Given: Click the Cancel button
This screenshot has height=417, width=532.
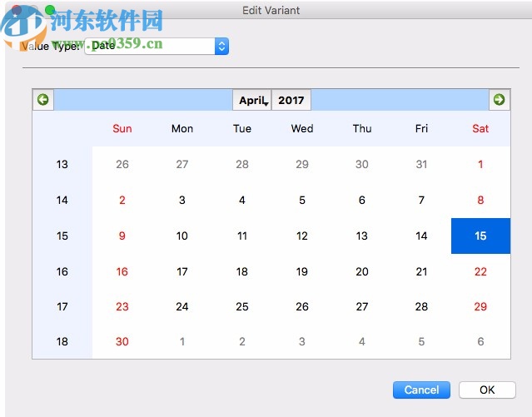Looking at the screenshot, I should [x=421, y=390].
